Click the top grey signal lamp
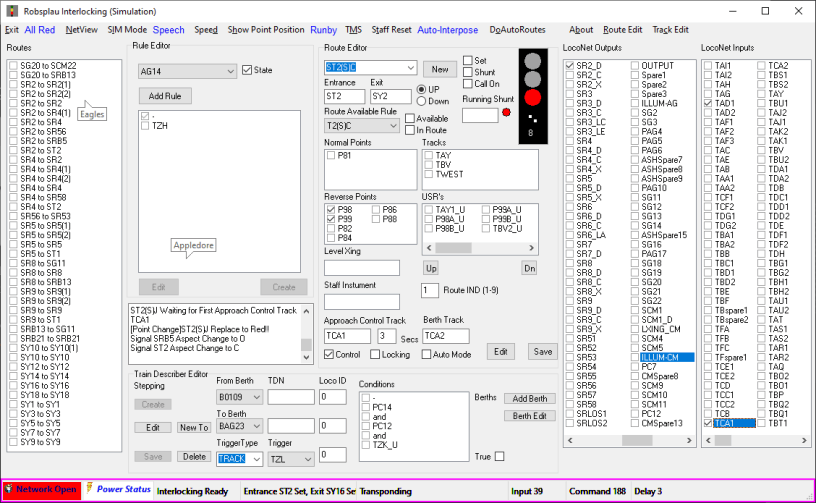 click(x=534, y=61)
